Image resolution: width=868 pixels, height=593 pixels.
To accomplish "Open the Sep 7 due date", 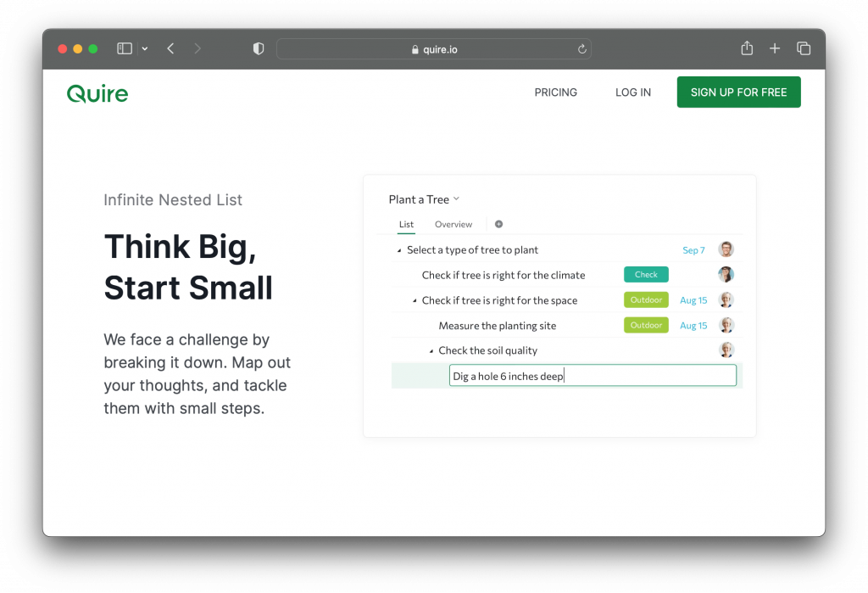I will [693, 250].
